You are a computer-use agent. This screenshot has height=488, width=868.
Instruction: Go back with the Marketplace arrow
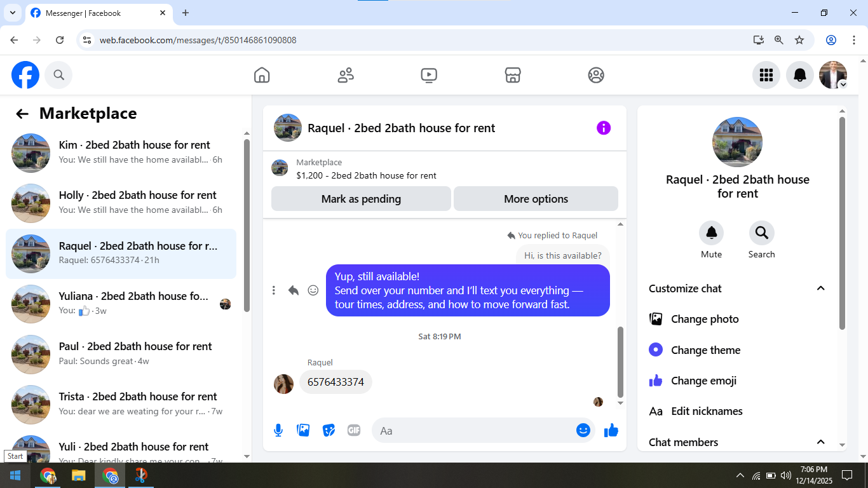[22, 114]
